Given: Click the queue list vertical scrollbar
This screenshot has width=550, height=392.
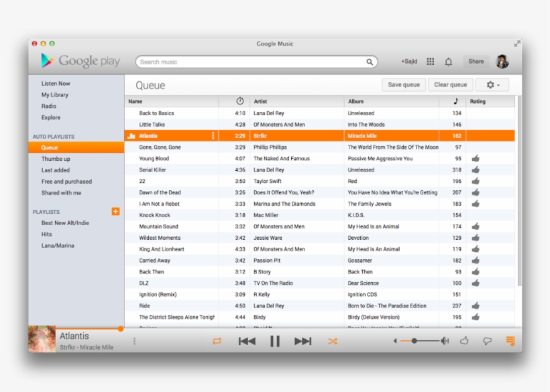Looking at the screenshot, I should point(519,191).
